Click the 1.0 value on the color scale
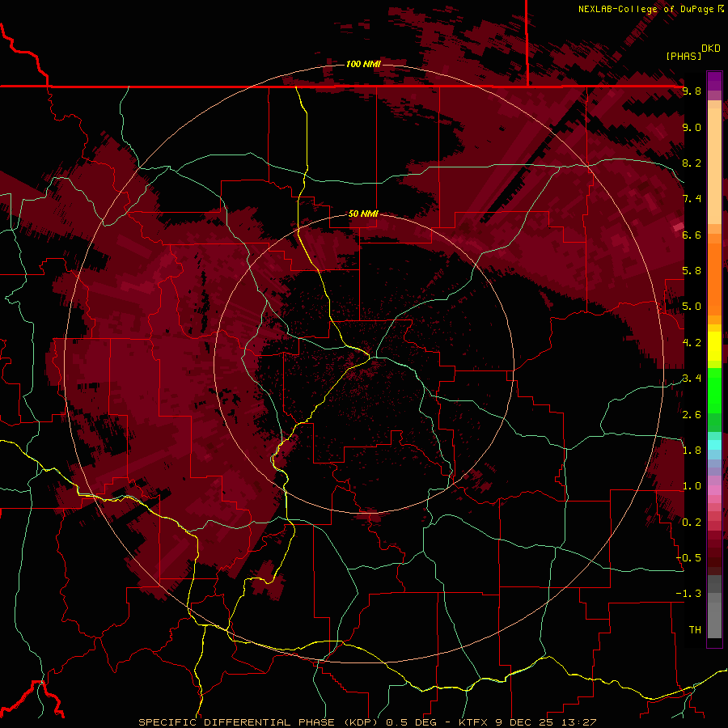The width and height of the screenshot is (728, 728). click(x=692, y=486)
